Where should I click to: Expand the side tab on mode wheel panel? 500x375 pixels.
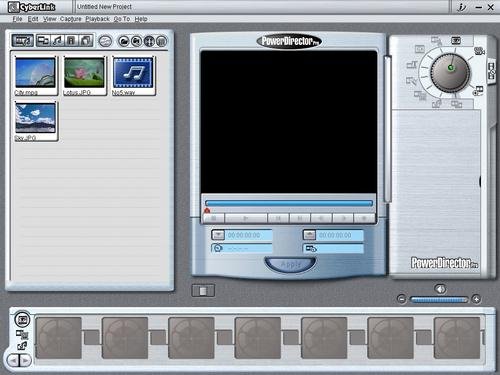[x=491, y=71]
